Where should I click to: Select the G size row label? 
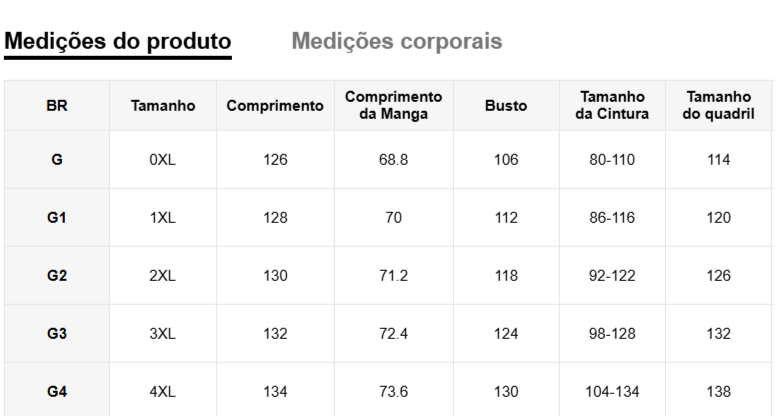click(57, 160)
